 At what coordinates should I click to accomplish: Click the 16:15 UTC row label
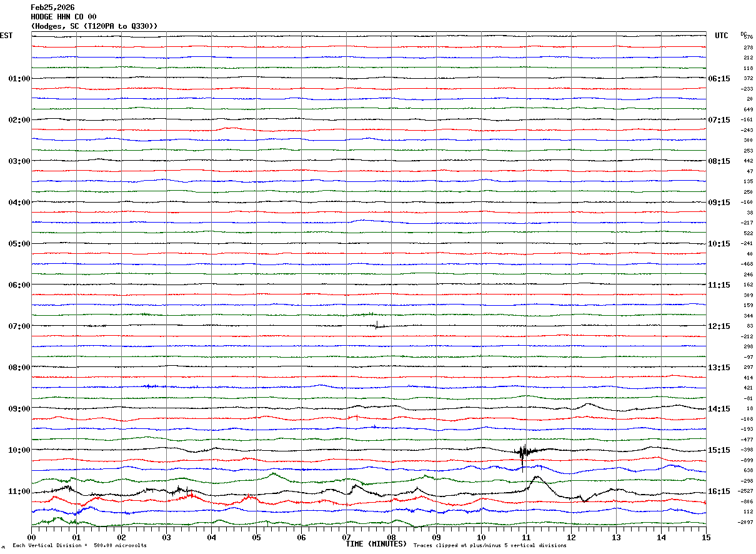point(719,491)
